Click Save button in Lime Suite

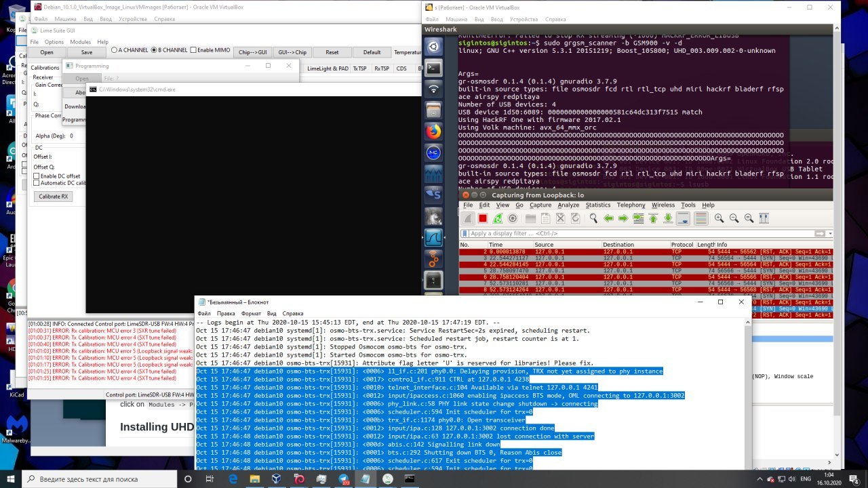click(87, 52)
